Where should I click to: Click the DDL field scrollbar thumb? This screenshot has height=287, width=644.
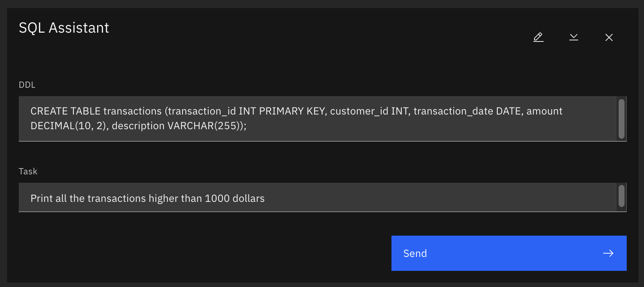pos(622,119)
